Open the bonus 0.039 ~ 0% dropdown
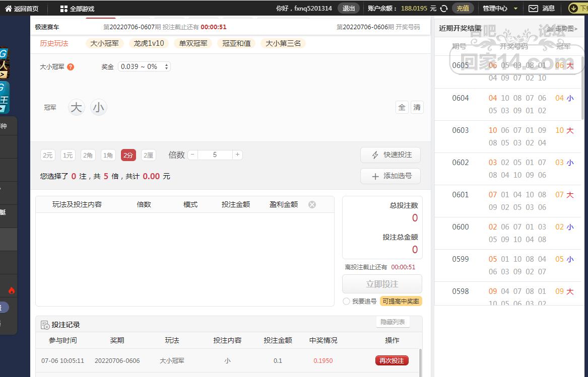The height and width of the screenshot is (377, 588). tap(144, 66)
